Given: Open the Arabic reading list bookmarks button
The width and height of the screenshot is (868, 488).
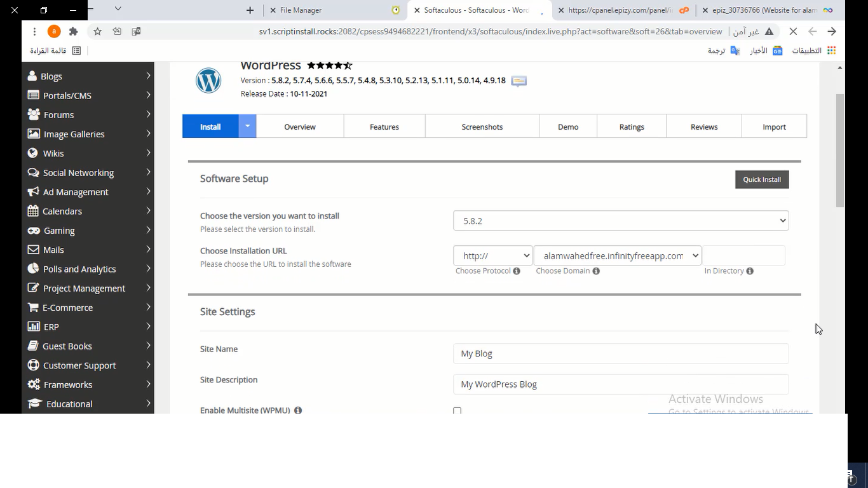Looking at the screenshot, I should pos(56,50).
